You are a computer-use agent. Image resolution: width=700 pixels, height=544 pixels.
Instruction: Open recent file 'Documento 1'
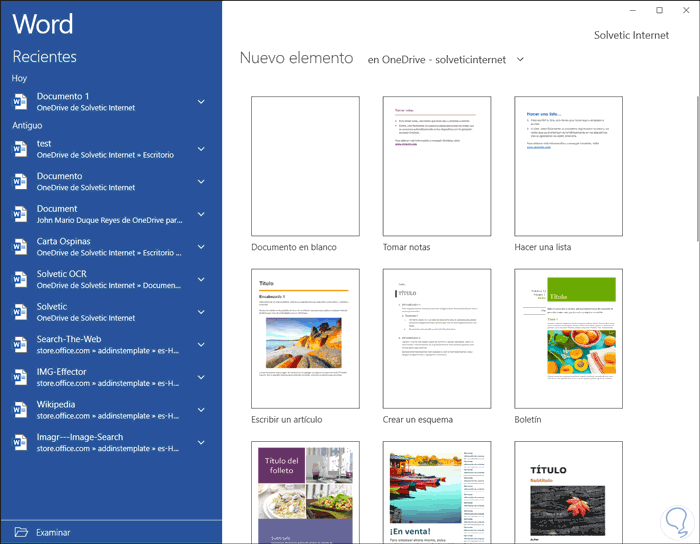click(111, 102)
